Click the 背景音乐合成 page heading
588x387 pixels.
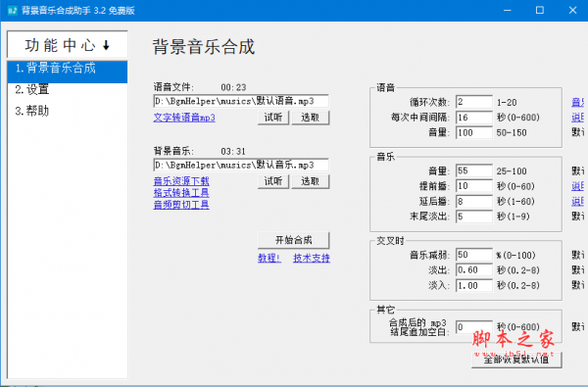click(x=204, y=47)
